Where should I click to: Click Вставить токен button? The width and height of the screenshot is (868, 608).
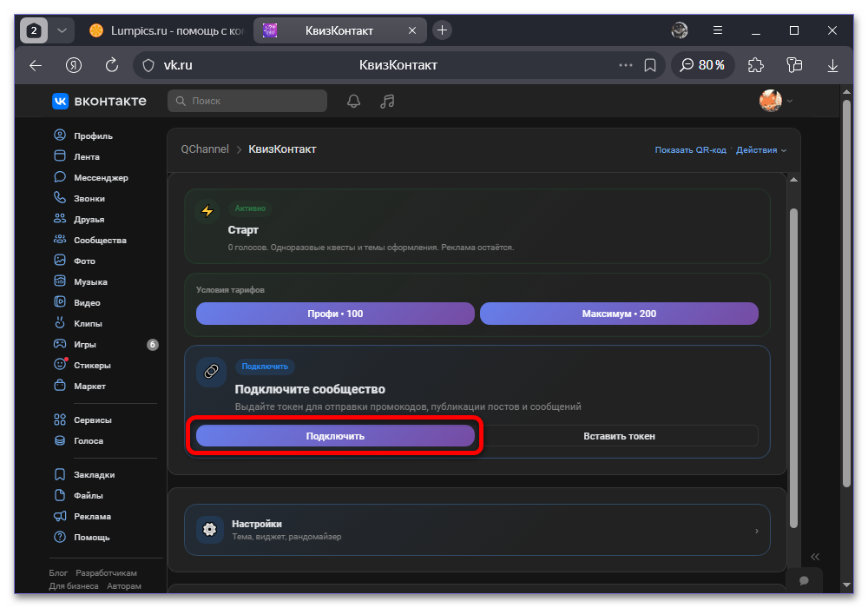(619, 436)
